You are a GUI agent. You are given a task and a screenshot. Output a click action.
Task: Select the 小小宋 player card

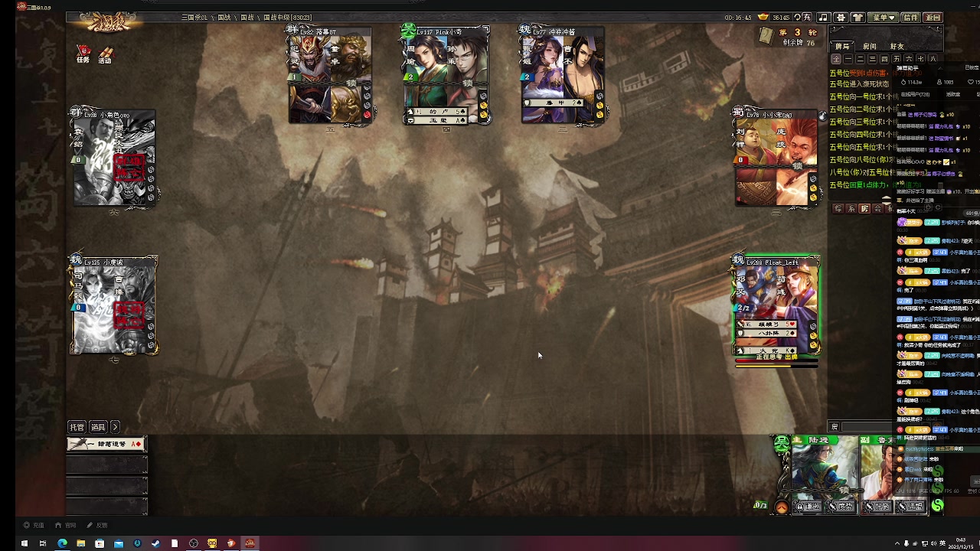[x=775, y=158]
